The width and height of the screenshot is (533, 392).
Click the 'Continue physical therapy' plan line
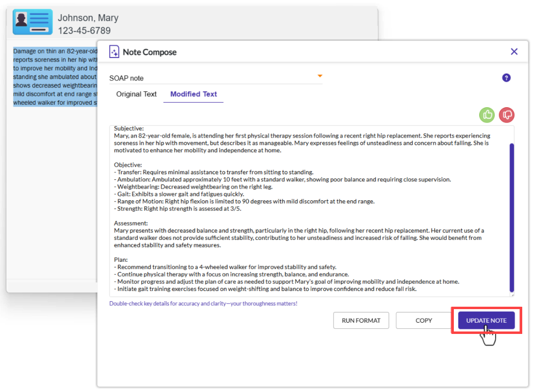click(231, 274)
